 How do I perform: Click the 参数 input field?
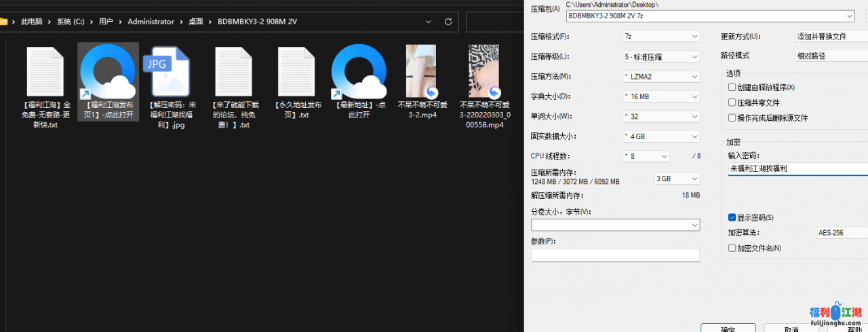[615, 255]
